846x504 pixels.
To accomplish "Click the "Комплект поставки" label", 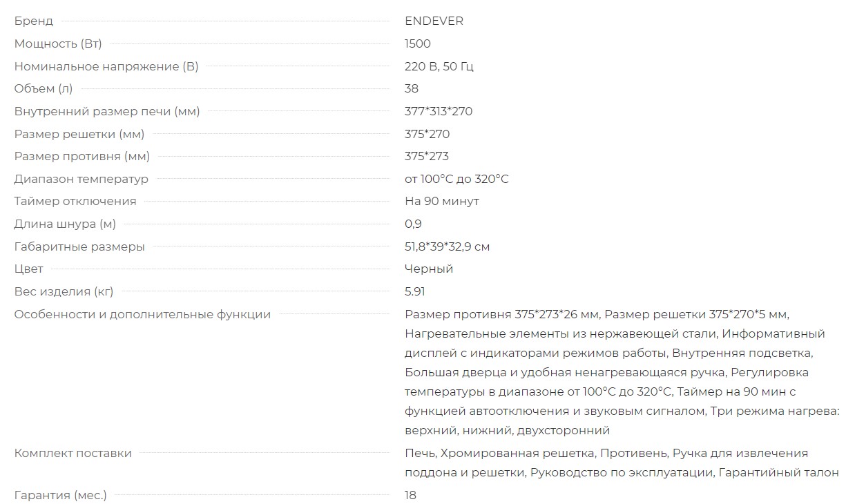I will (x=73, y=453).
